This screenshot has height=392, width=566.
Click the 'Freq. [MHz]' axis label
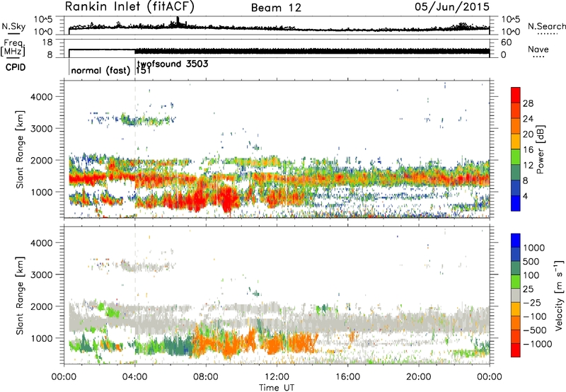pos(13,48)
